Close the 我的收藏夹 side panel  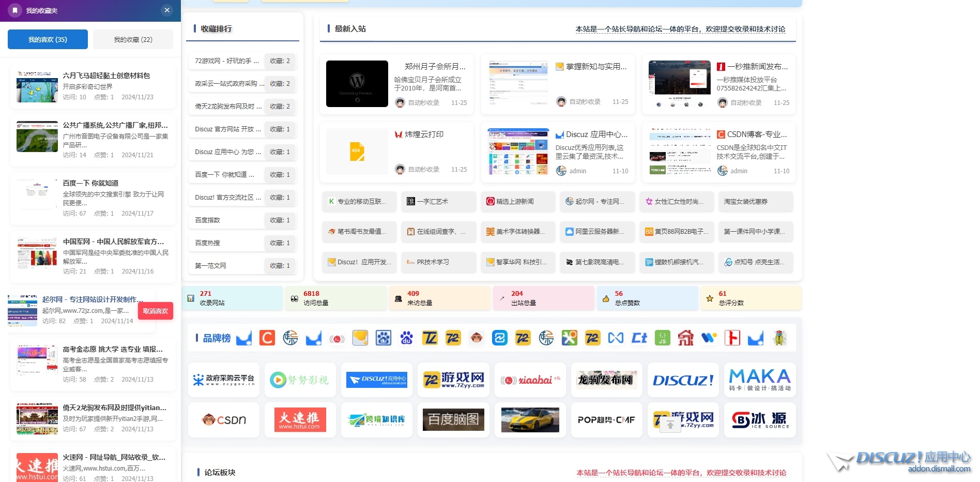pyautogui.click(x=166, y=10)
